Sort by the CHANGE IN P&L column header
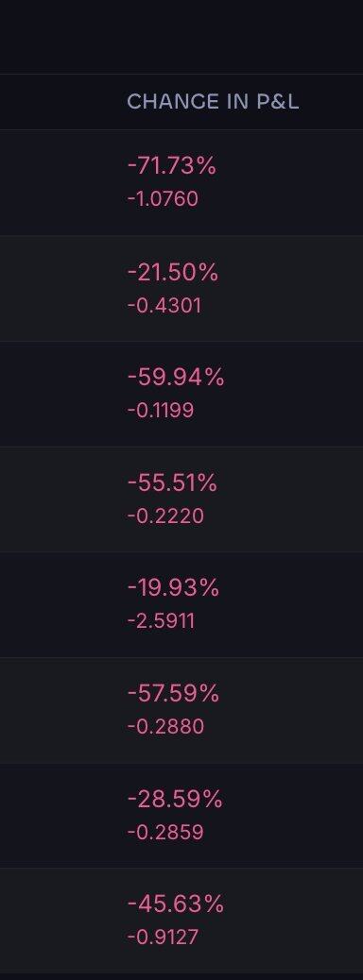The width and height of the screenshot is (363, 980). click(213, 102)
